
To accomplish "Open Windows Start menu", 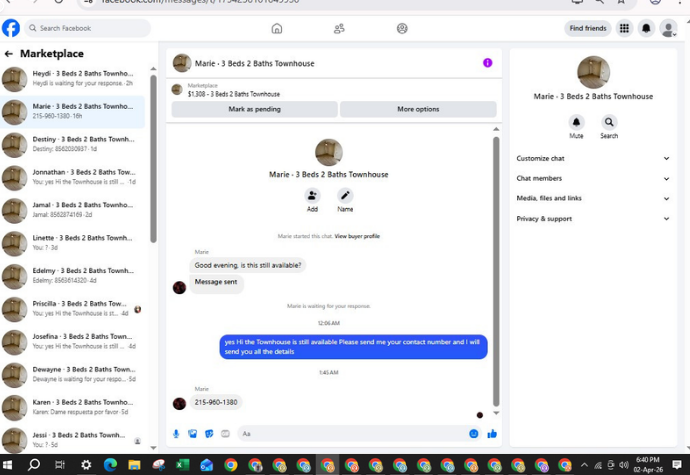I will (7, 465).
